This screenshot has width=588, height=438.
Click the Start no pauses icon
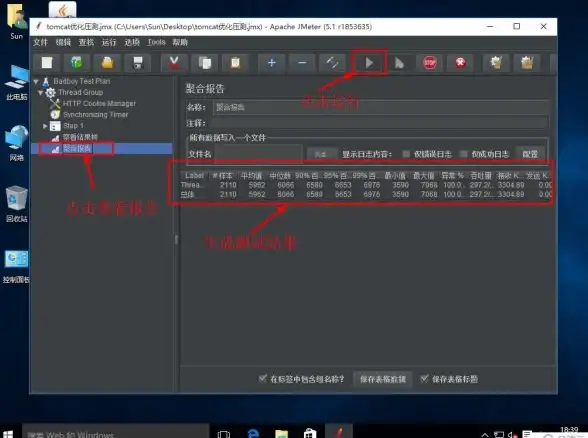click(x=399, y=63)
